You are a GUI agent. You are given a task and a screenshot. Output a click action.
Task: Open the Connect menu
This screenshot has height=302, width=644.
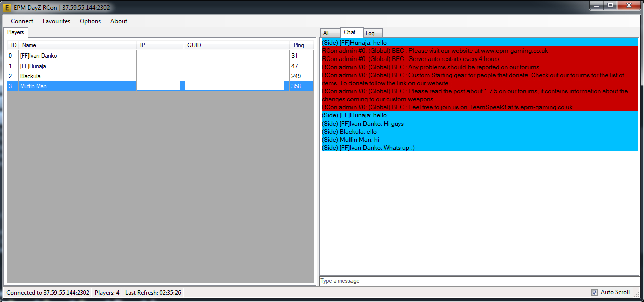coord(22,21)
